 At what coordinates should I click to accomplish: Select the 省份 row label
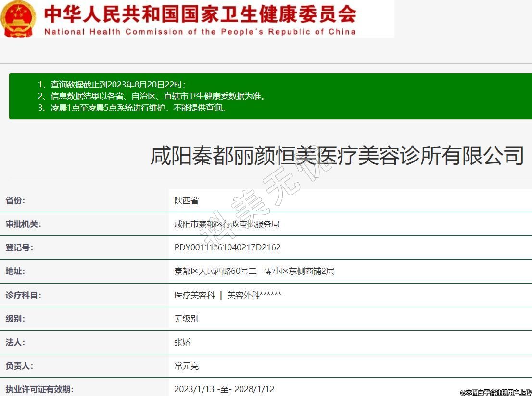coord(15,200)
